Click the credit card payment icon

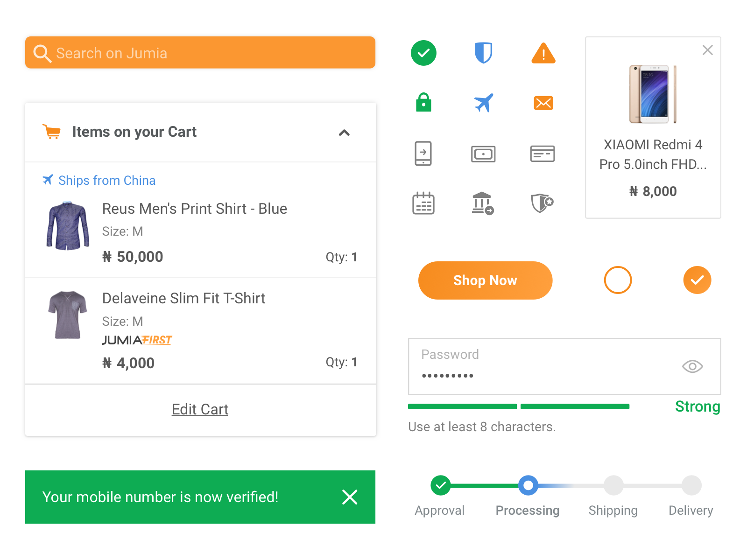coord(543,154)
